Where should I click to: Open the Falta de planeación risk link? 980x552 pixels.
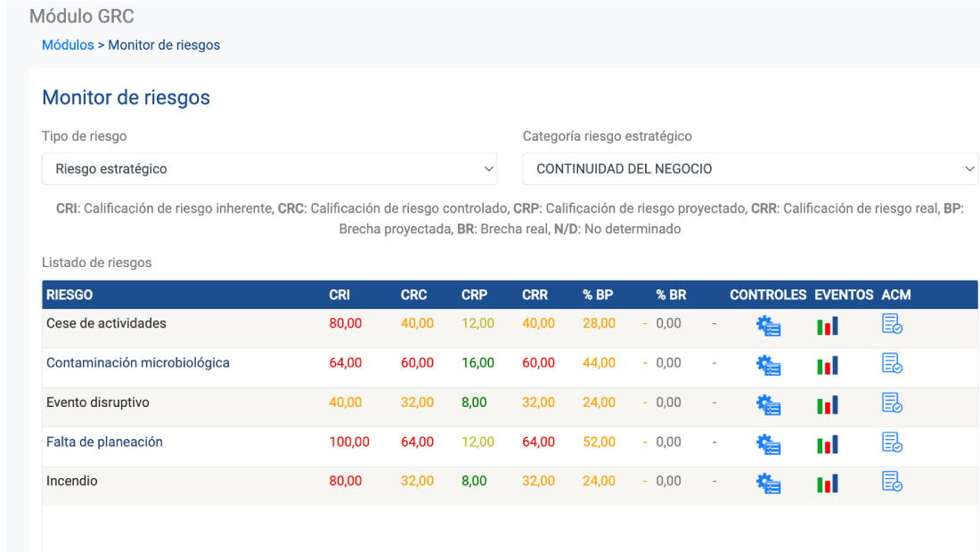pyautogui.click(x=104, y=442)
